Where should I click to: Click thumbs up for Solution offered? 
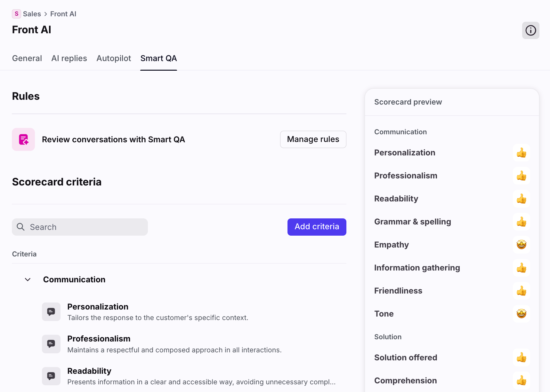pyautogui.click(x=521, y=357)
